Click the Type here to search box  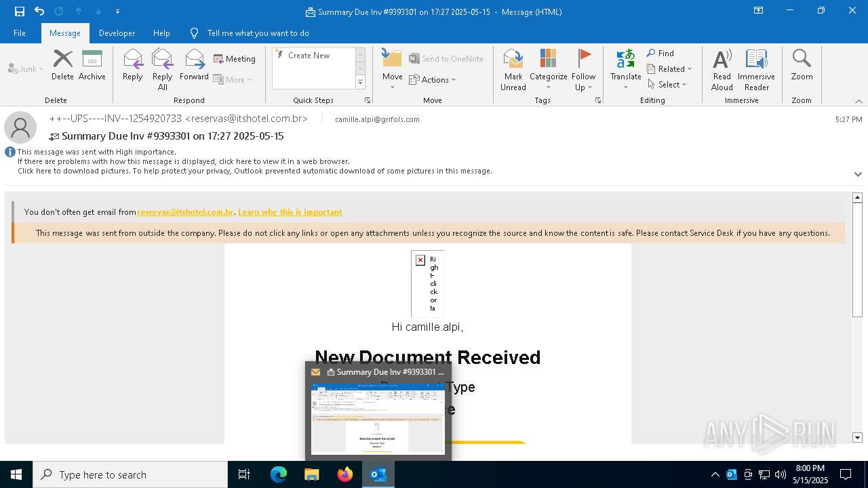(130, 474)
